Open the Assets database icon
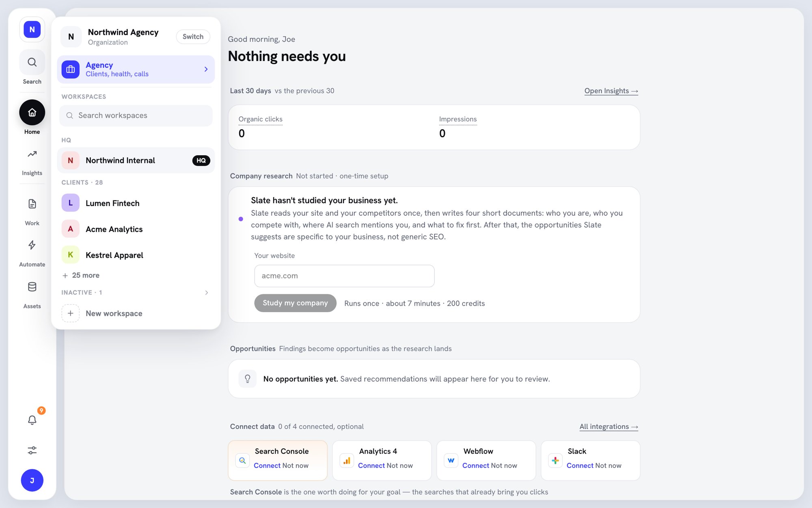The height and width of the screenshot is (508, 812). click(32, 287)
